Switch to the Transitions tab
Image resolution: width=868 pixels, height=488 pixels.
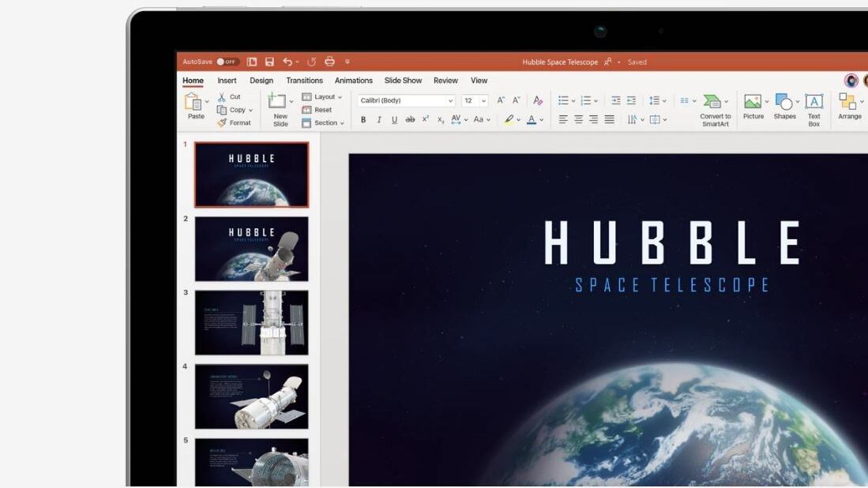[304, 81]
